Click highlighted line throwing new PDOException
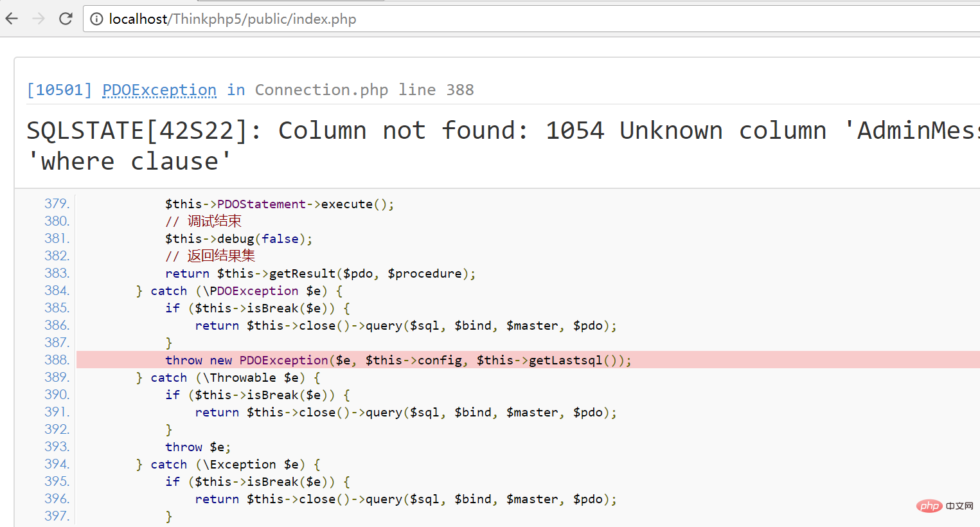Image resolution: width=980 pixels, height=527 pixels. 398,360
